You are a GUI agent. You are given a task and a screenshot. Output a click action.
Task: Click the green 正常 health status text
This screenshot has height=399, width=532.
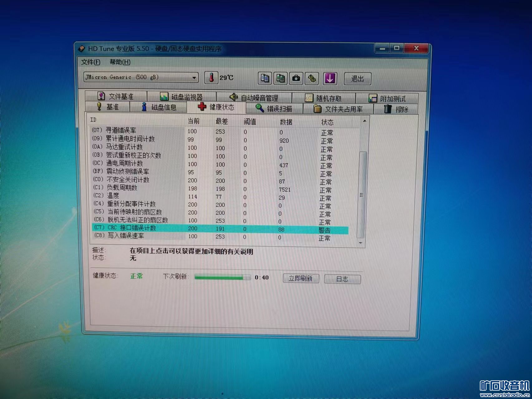coord(137,276)
